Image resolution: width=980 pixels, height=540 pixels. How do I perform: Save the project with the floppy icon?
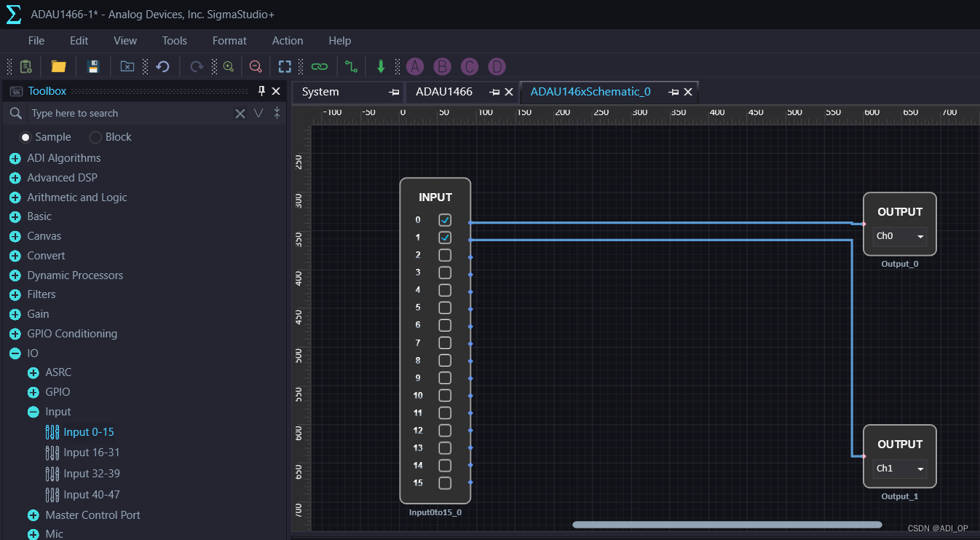pos(93,67)
